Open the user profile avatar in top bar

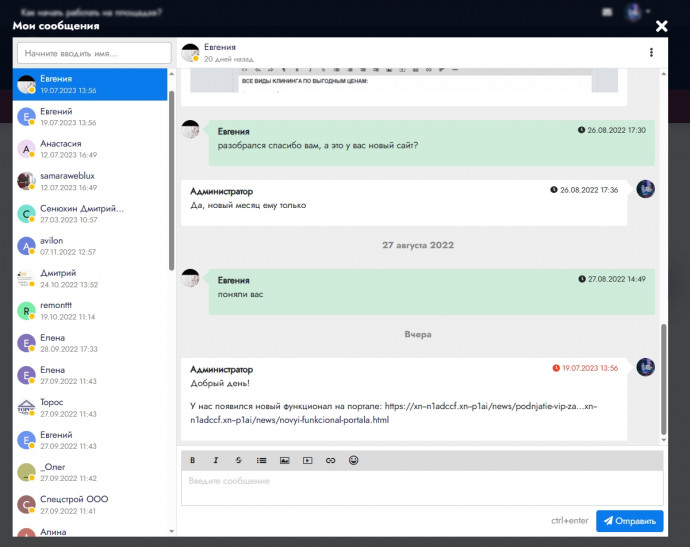634,12
